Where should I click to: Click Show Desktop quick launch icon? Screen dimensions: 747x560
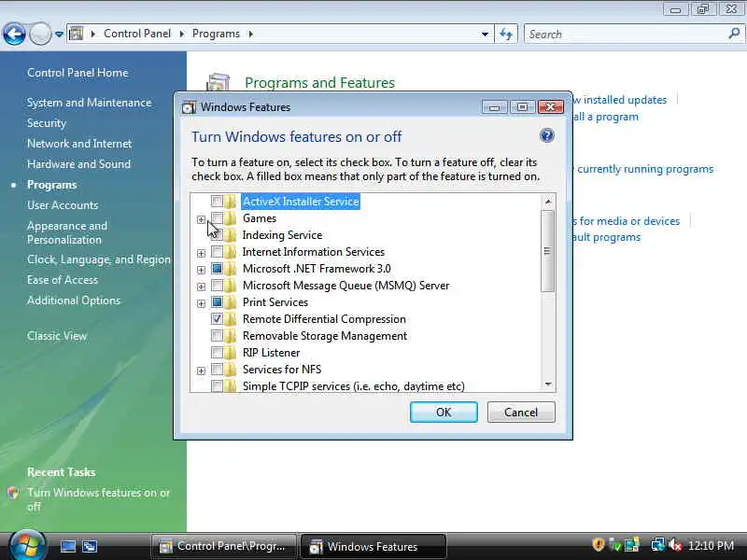[x=67, y=546]
